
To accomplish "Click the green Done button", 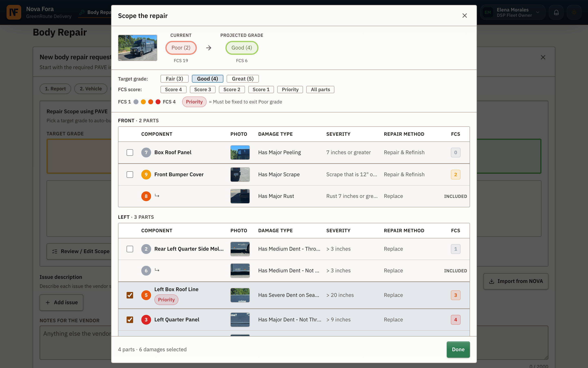I will [x=458, y=350].
